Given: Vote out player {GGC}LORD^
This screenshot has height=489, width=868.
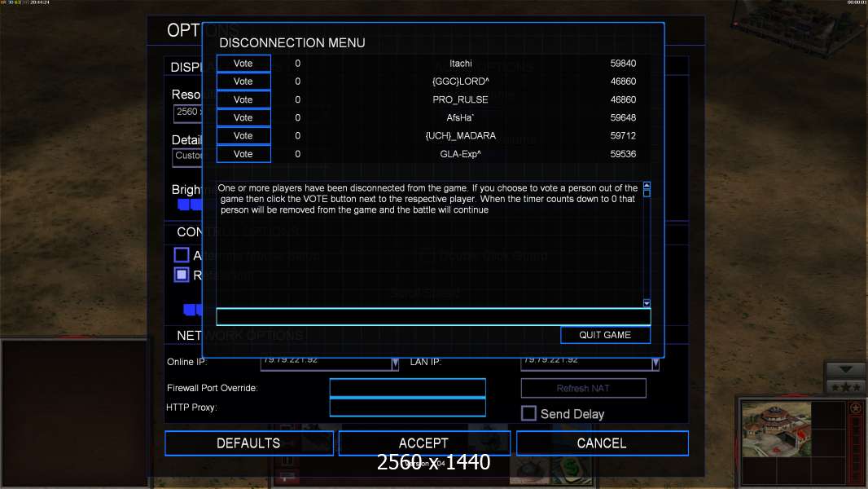Looking at the screenshot, I should [x=243, y=81].
